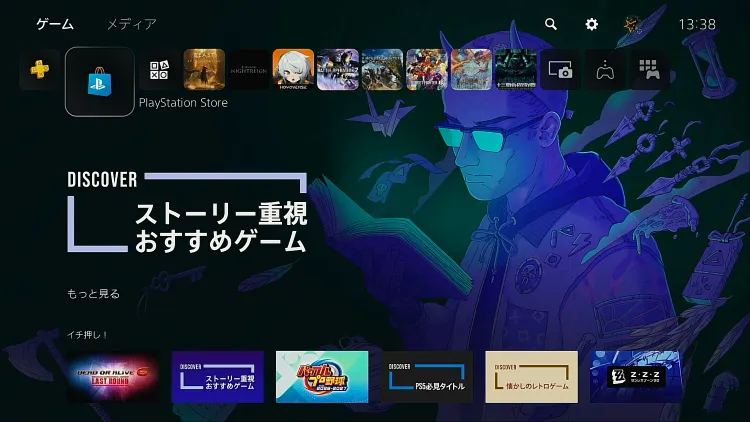Screen dimensions: 750x422
Task: Open the Game Library grid icon
Action: 649,69
